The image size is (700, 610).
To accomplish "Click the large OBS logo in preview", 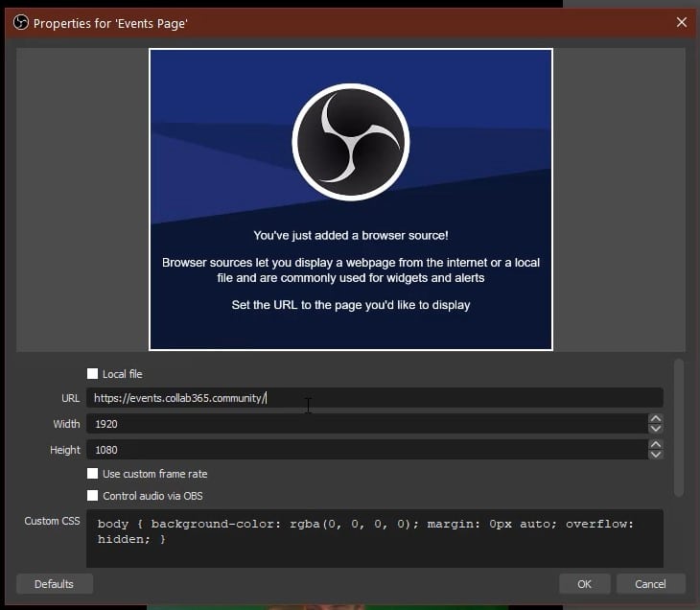I will click(x=351, y=142).
